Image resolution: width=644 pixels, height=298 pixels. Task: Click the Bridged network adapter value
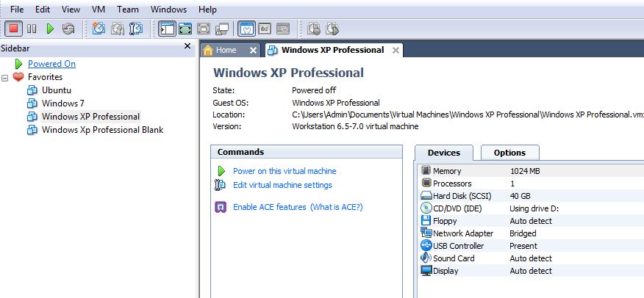pyautogui.click(x=523, y=233)
